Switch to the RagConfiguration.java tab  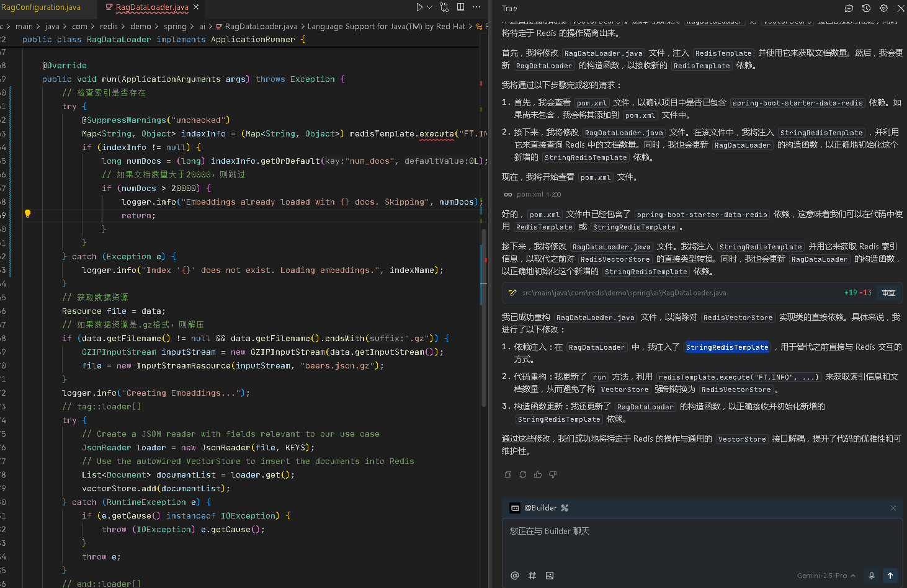click(41, 7)
